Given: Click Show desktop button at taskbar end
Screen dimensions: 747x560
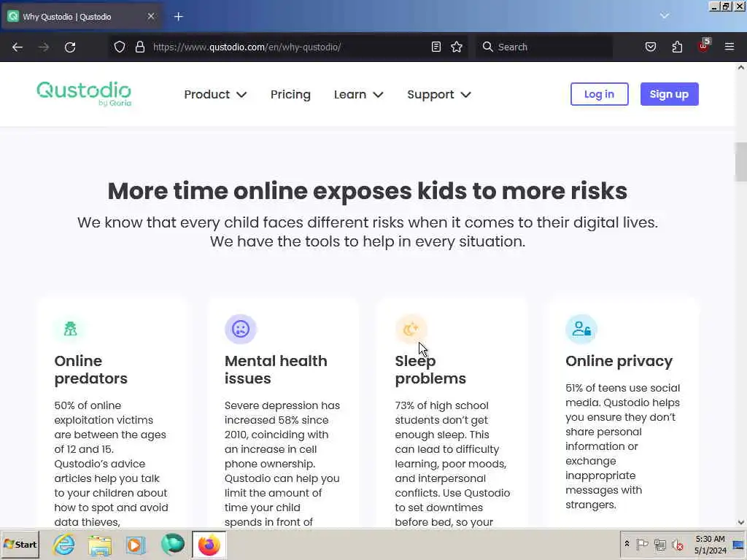Looking at the screenshot, I should click(738, 544).
